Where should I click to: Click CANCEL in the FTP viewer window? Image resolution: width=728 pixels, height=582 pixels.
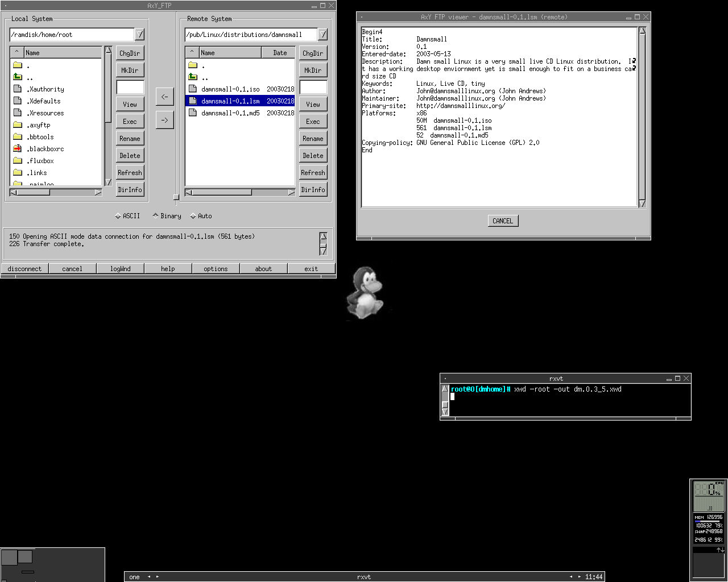tap(503, 221)
